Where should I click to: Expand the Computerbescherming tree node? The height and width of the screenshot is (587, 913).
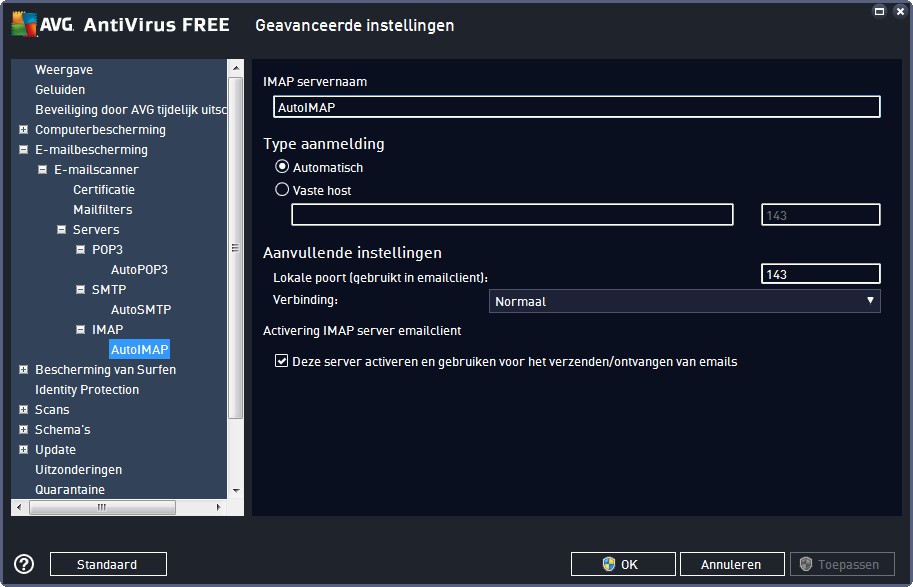pos(23,129)
